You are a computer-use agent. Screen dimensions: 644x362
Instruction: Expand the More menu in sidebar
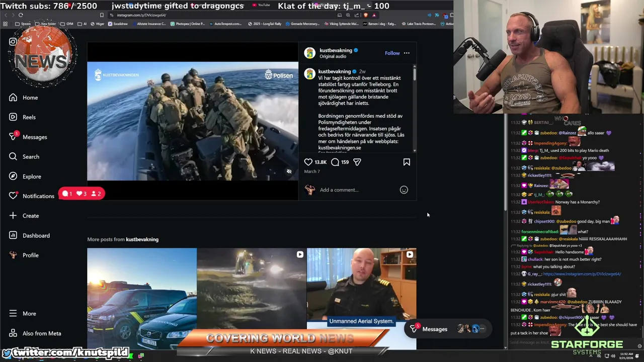(x=23, y=313)
